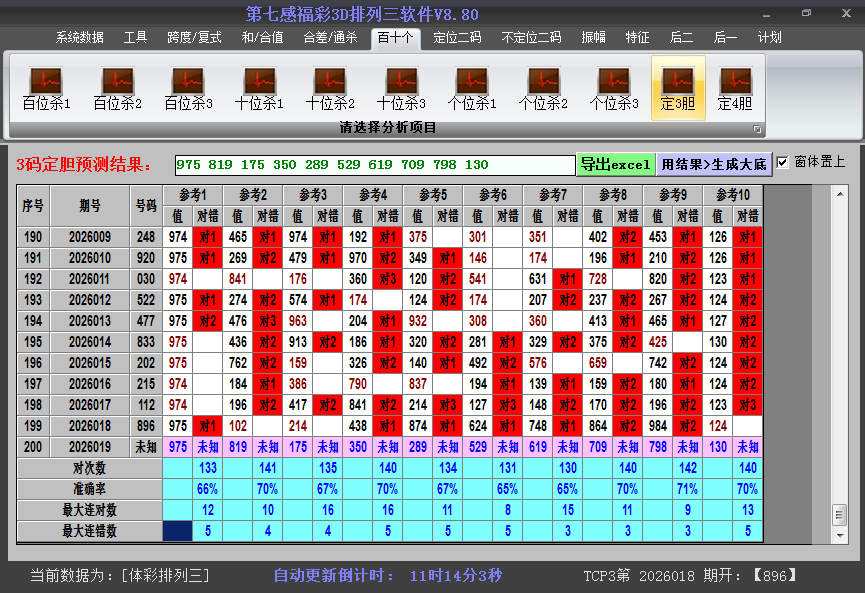Choose the 十位杀1 icon

pos(259,88)
